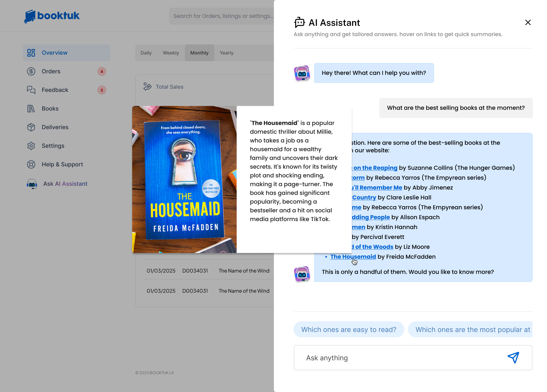Image resolution: width=547 pixels, height=392 pixels.
Task: Select the Yearly tab
Action: [x=226, y=53]
